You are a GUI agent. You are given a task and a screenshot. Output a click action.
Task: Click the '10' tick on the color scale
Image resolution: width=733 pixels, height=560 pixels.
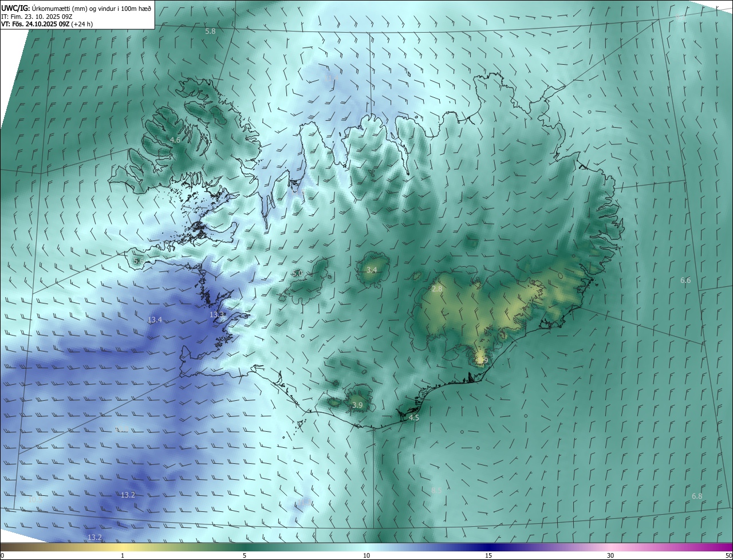pos(366,555)
